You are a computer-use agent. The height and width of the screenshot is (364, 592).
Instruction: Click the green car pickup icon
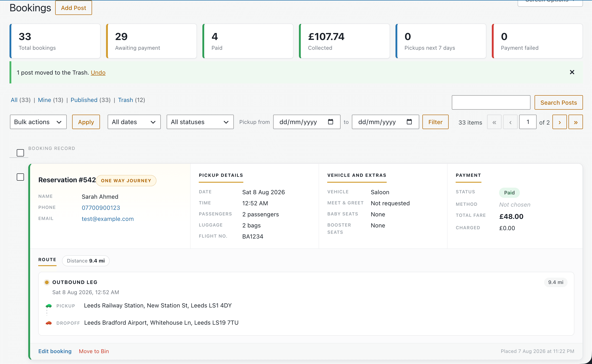click(49, 306)
